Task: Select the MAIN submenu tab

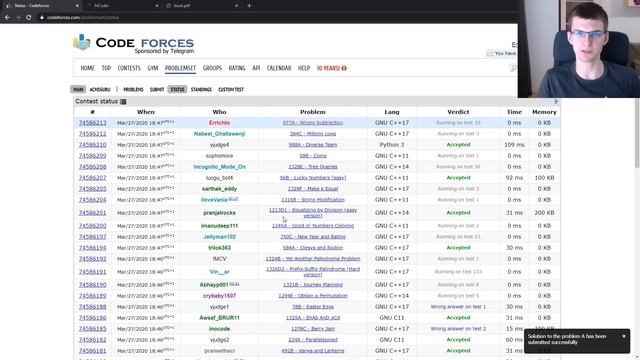Action: coord(78,89)
